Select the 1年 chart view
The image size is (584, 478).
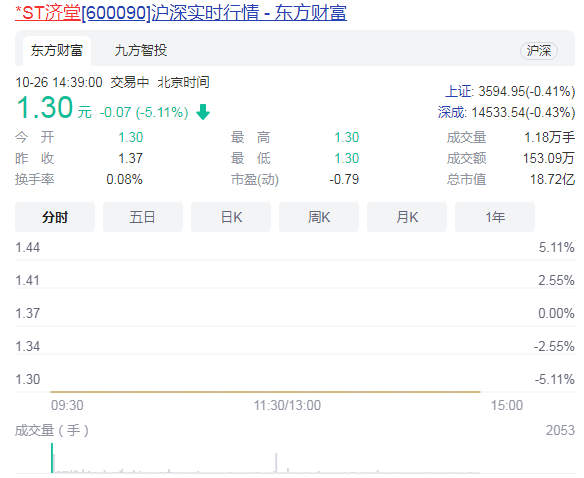point(495,217)
